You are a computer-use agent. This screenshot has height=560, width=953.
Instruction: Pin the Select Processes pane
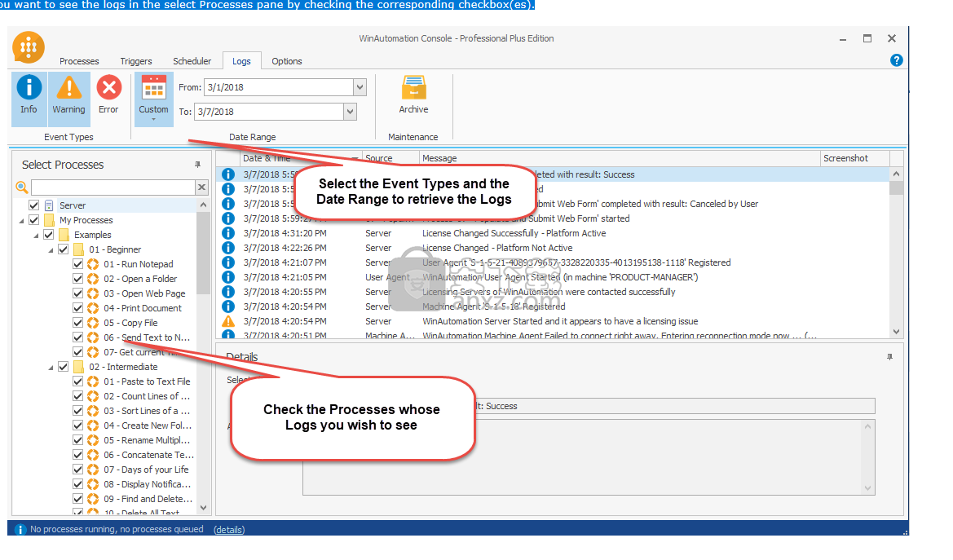[x=197, y=164]
